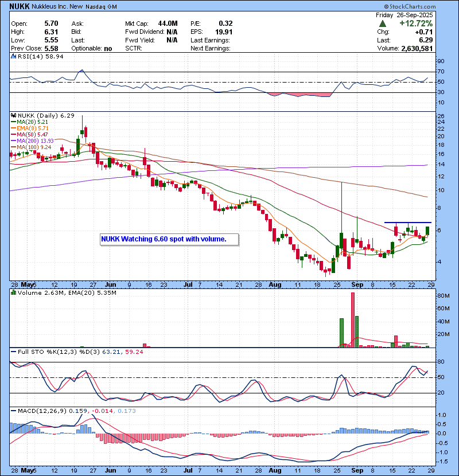Click the Optionable value no

click(x=108, y=49)
